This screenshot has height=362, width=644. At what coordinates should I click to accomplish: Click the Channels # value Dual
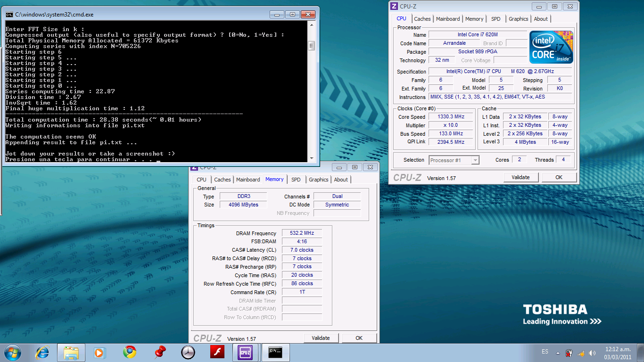(337, 196)
